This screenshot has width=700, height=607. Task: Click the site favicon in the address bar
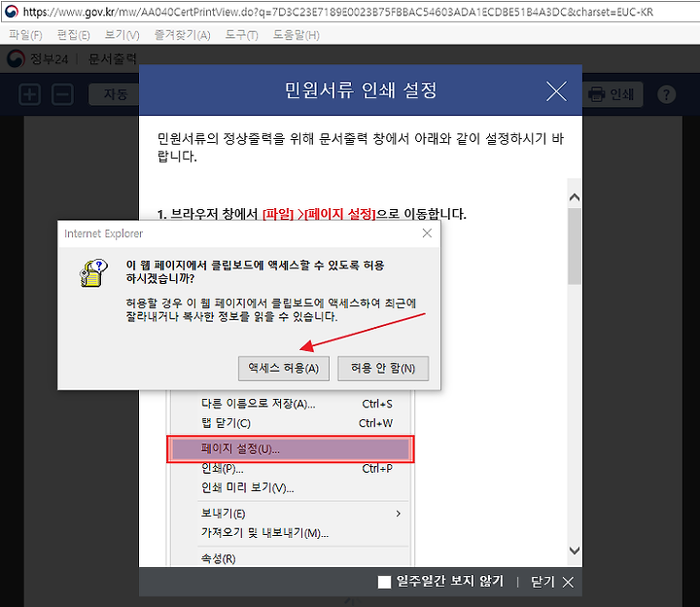(12, 12)
